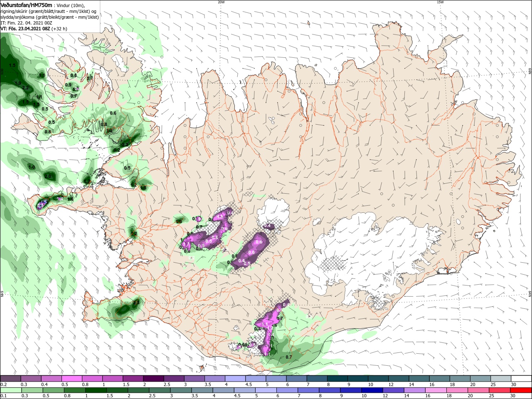Click the '1.0' rain value off the west coast

(x=32, y=167)
